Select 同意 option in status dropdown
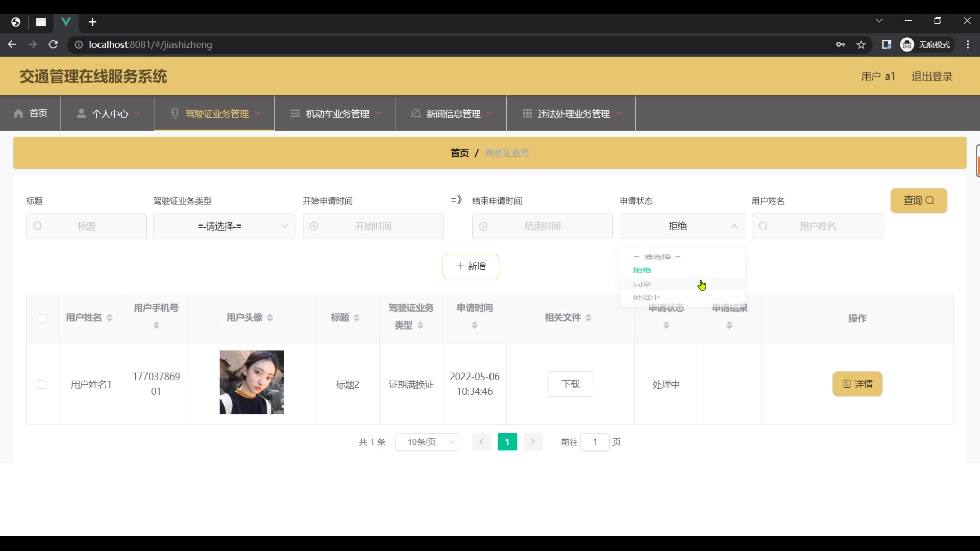This screenshot has height=551, width=980. coord(642,284)
